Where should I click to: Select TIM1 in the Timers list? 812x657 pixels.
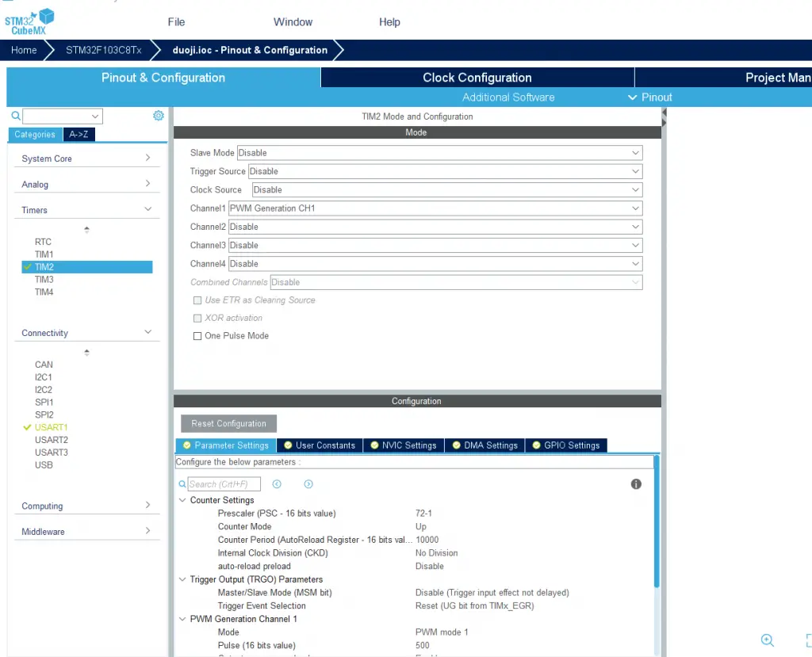[44, 254]
